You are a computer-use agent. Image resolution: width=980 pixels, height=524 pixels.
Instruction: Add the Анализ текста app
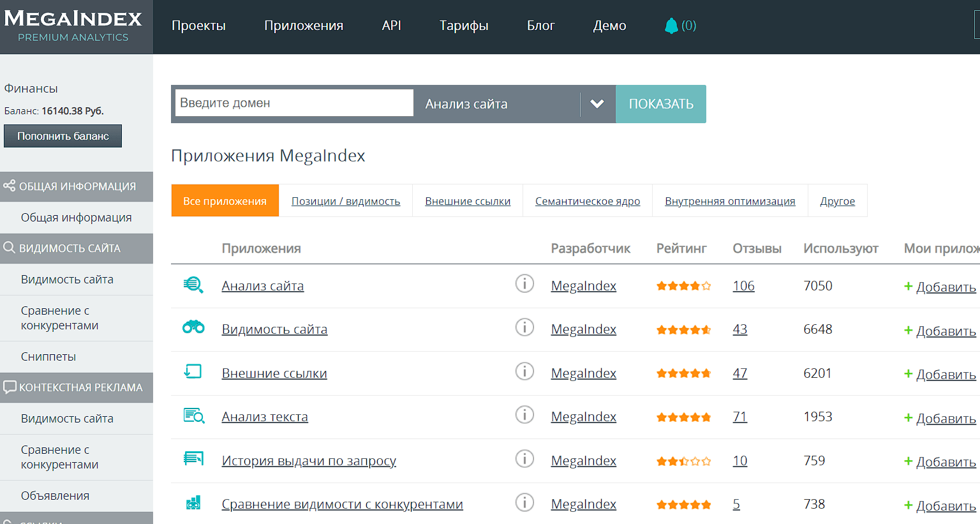click(940, 418)
